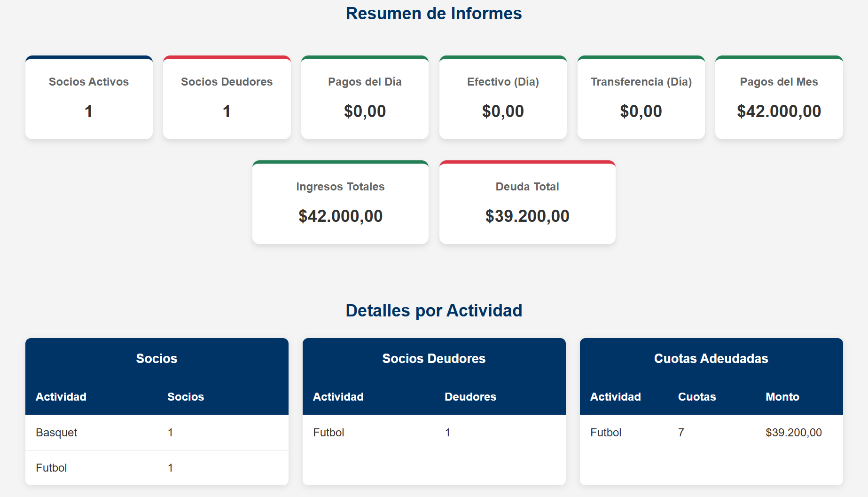
Task: Click the Resumen de Informes heading
Action: coord(434,14)
